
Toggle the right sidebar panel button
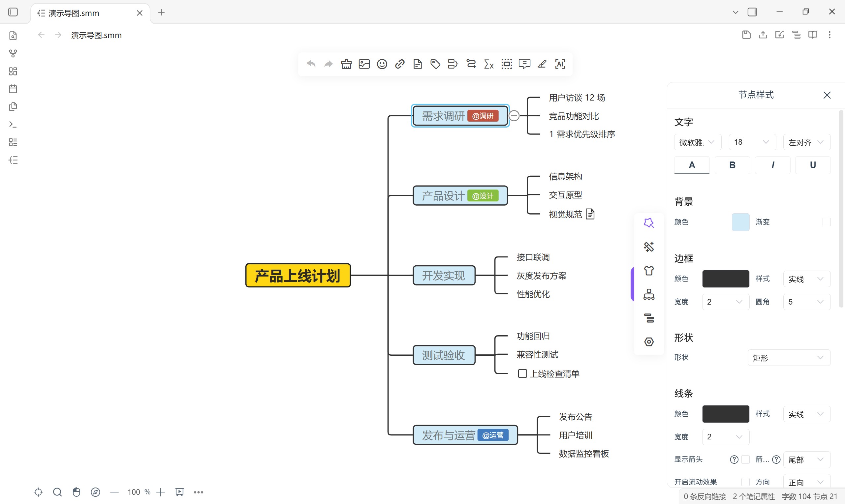[x=752, y=12]
